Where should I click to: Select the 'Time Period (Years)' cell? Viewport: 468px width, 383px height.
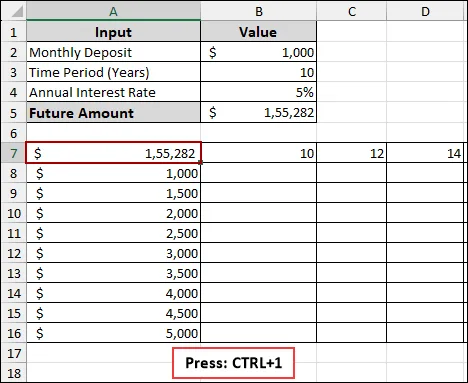pos(113,72)
